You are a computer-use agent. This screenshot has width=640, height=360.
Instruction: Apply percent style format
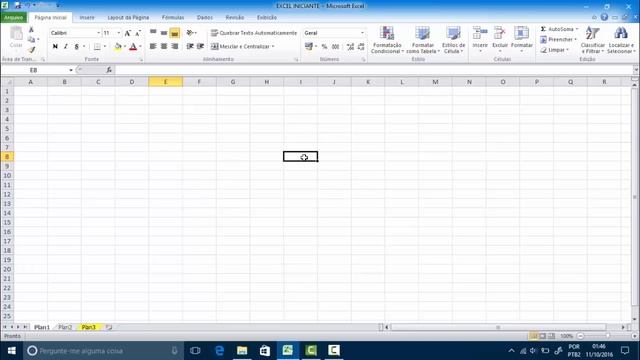tap(324, 47)
